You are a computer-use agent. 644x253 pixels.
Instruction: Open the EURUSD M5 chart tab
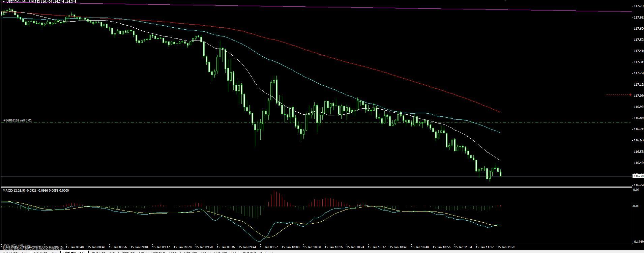[x=104, y=252]
